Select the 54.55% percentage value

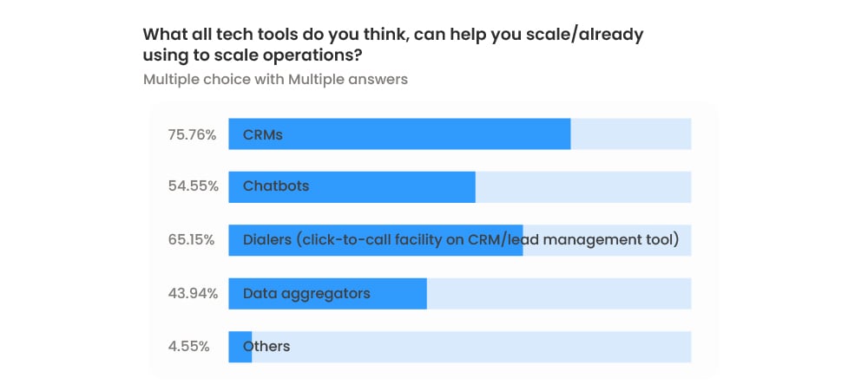tap(193, 186)
